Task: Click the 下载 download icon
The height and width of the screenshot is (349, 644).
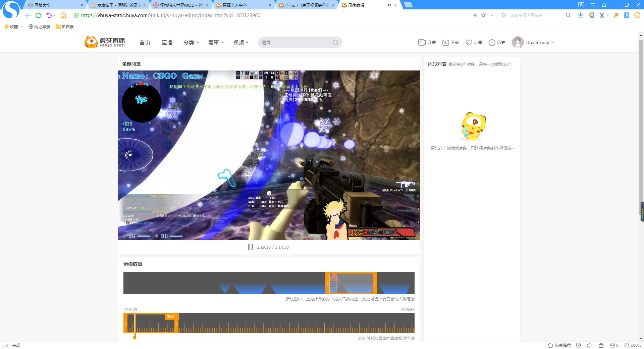Action: click(x=450, y=42)
